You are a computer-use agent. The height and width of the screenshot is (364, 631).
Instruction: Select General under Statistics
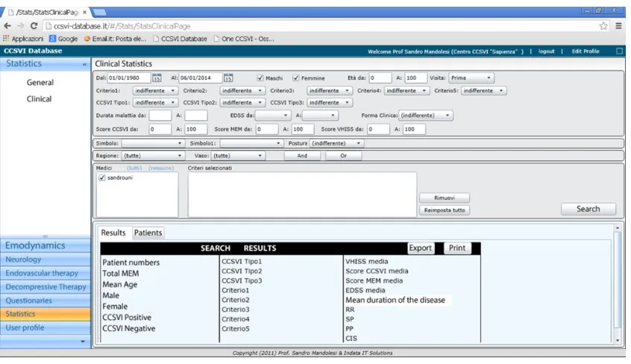40,83
